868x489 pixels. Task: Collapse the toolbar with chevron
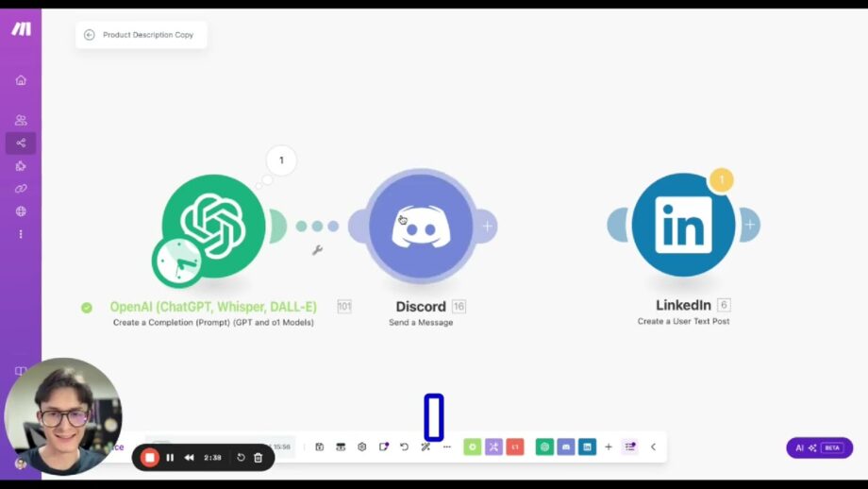pos(653,447)
